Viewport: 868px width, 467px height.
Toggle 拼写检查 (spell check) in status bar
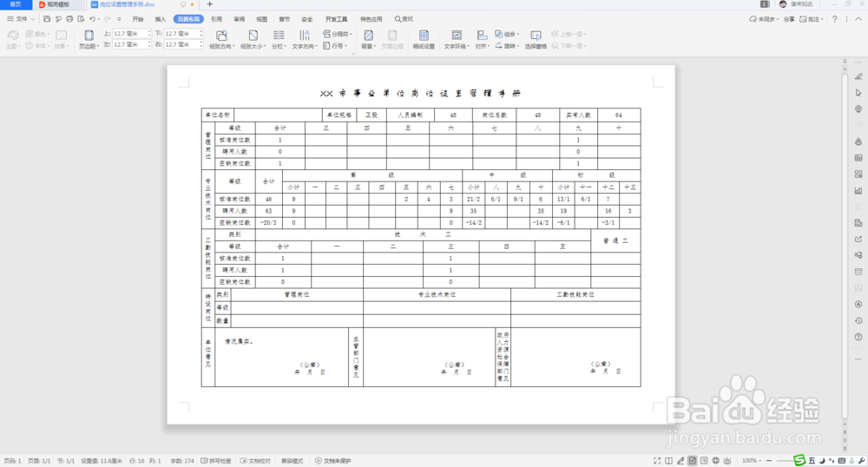click(216, 460)
